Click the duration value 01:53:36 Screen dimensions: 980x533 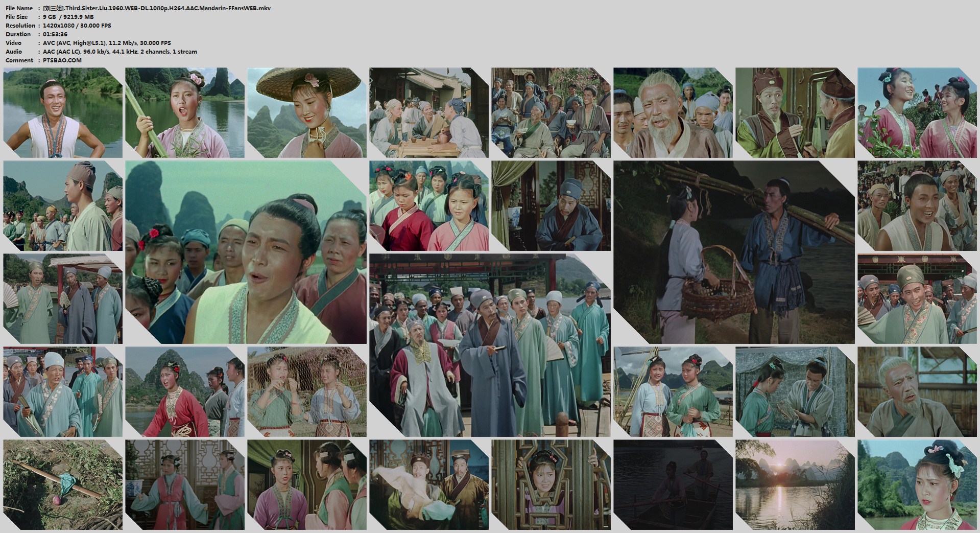(x=55, y=34)
